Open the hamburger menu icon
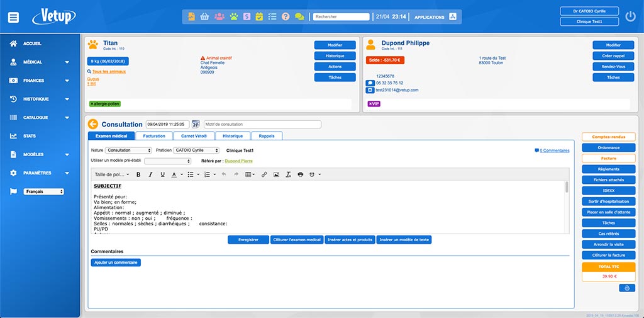Image resolution: width=644 pixels, height=318 pixels. 13,17
